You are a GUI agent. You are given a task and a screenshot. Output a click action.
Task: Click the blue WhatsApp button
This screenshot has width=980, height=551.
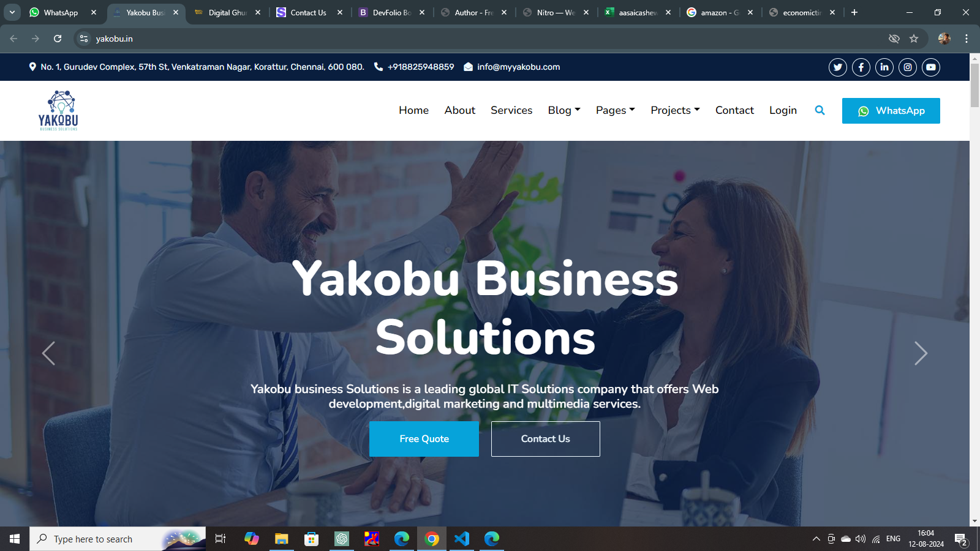click(891, 111)
